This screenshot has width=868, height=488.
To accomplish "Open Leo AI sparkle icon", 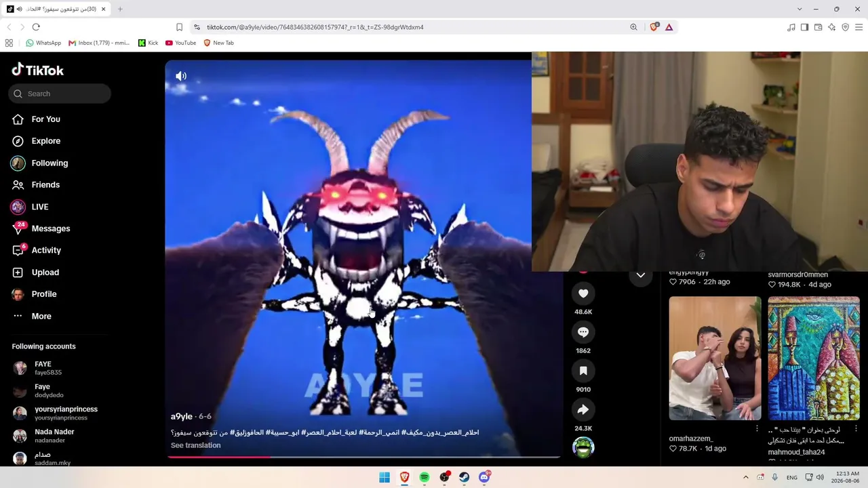I will point(831,27).
